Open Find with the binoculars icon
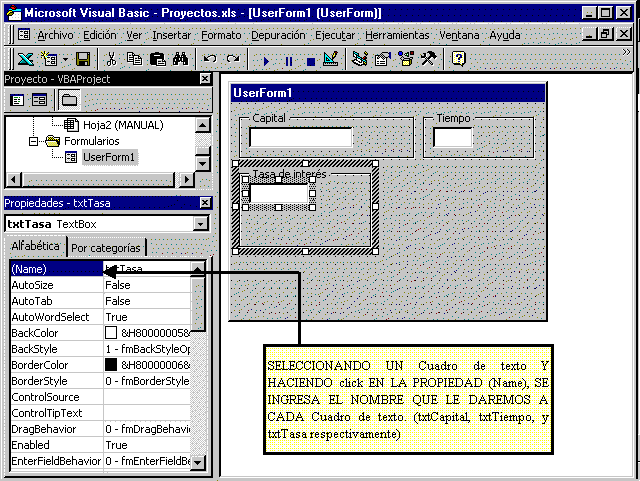This screenshot has width=640, height=481. point(180,60)
